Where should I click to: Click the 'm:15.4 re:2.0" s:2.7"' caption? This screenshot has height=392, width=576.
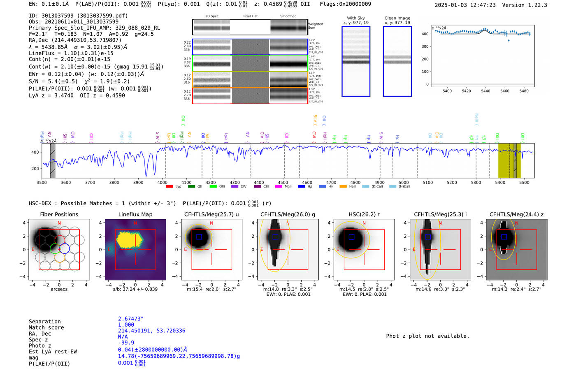pos(212,289)
